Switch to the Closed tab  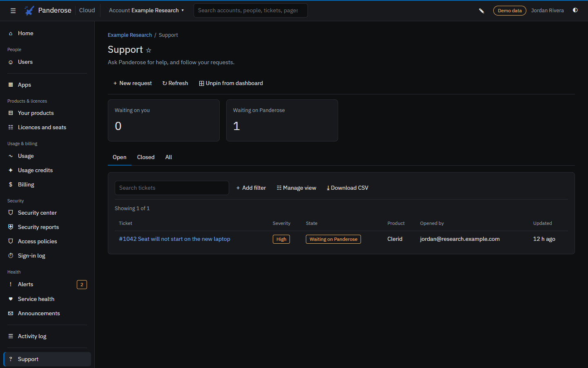(x=146, y=157)
